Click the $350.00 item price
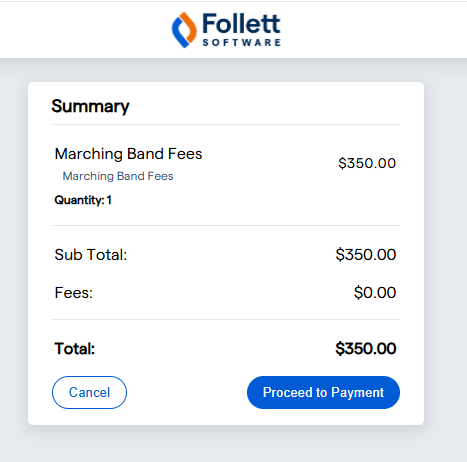467x462 pixels. click(367, 163)
